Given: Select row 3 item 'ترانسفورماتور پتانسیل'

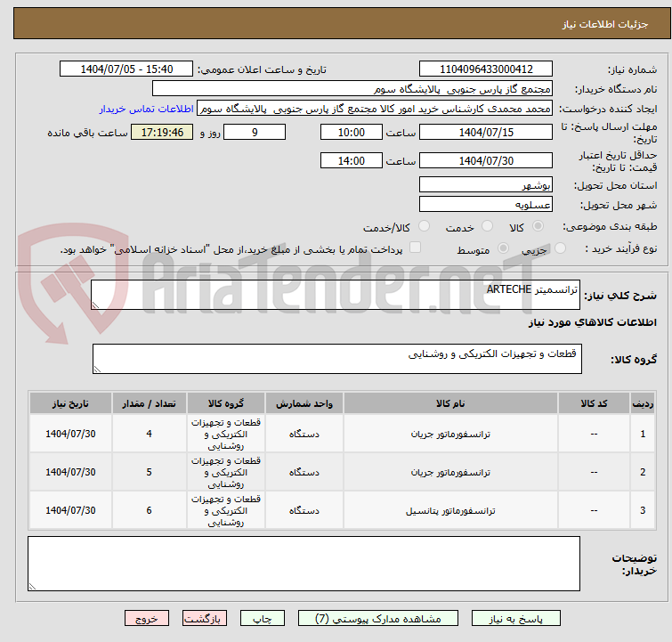Looking at the screenshot, I should [450, 510].
